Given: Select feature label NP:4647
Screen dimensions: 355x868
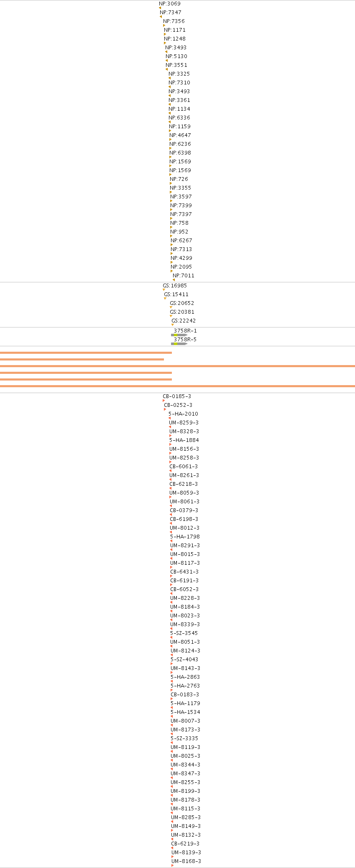Looking at the screenshot, I should pyautogui.click(x=180, y=135).
